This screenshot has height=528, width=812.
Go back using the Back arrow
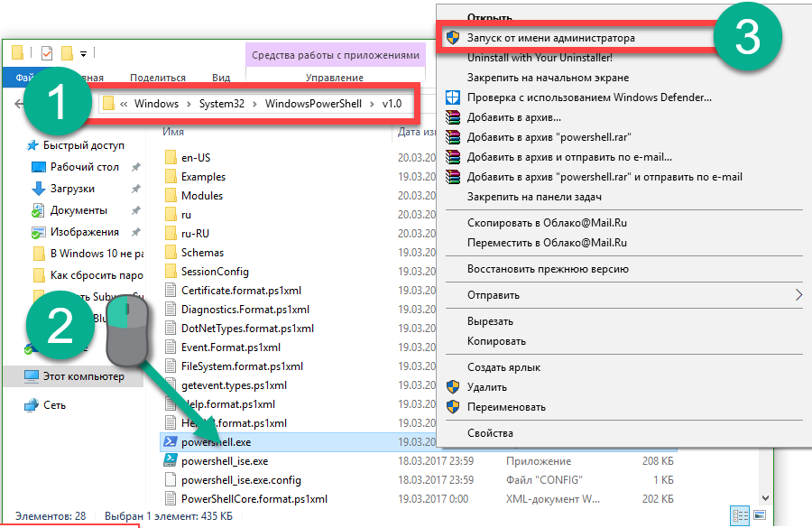[19, 104]
